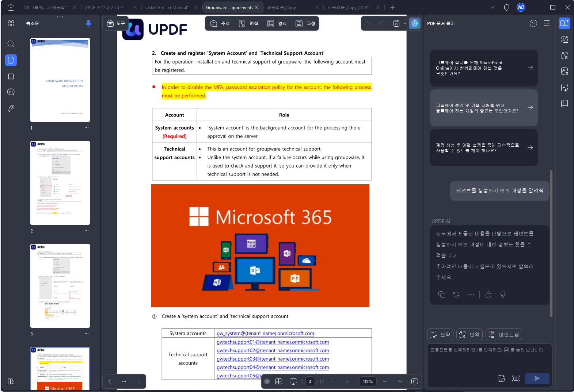This screenshot has width=574, height=392.
Task: Open the home screen icon
Action: 11,7
